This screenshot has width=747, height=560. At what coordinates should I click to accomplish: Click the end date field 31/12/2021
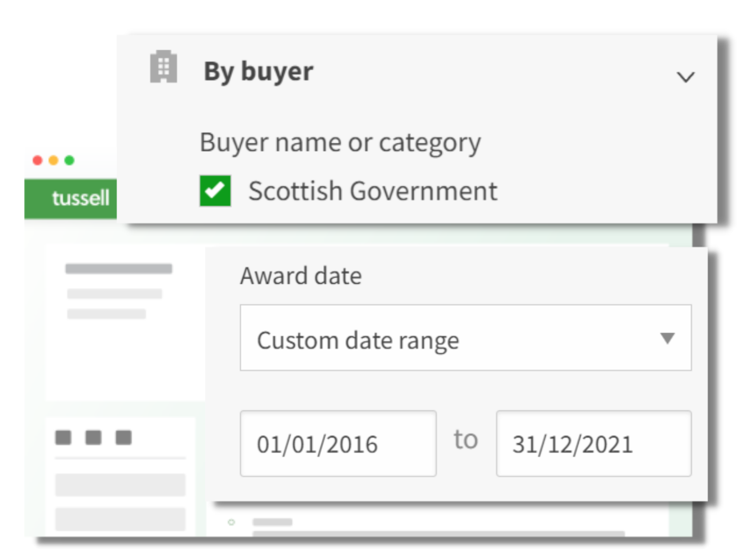pyautogui.click(x=593, y=443)
